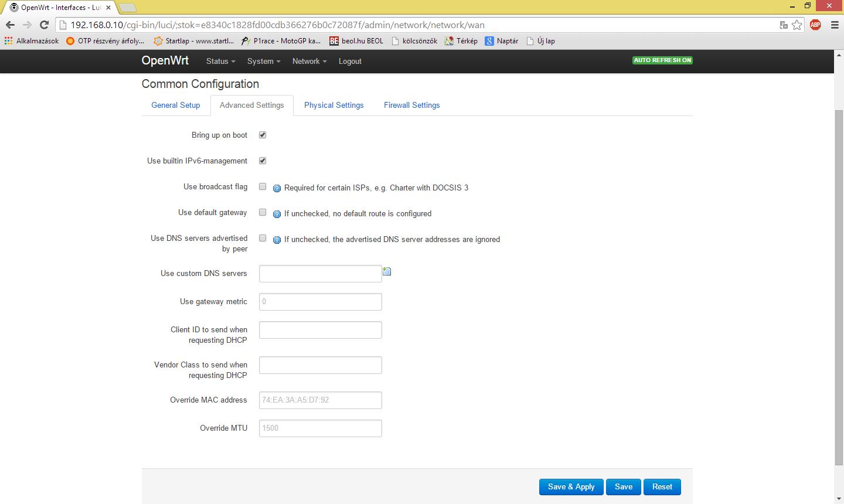Open the OTP részvény bookmark

[x=105, y=41]
